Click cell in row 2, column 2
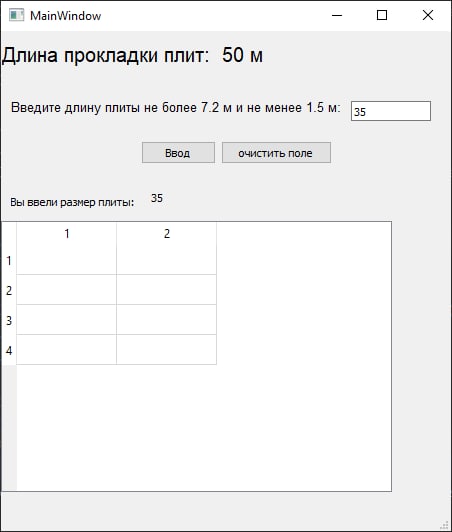 (x=167, y=290)
